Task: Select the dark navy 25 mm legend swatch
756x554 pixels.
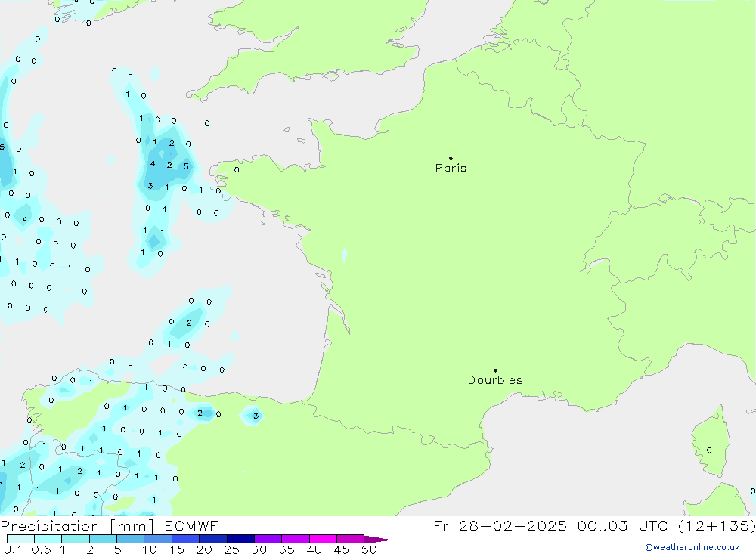Action: [x=240, y=539]
